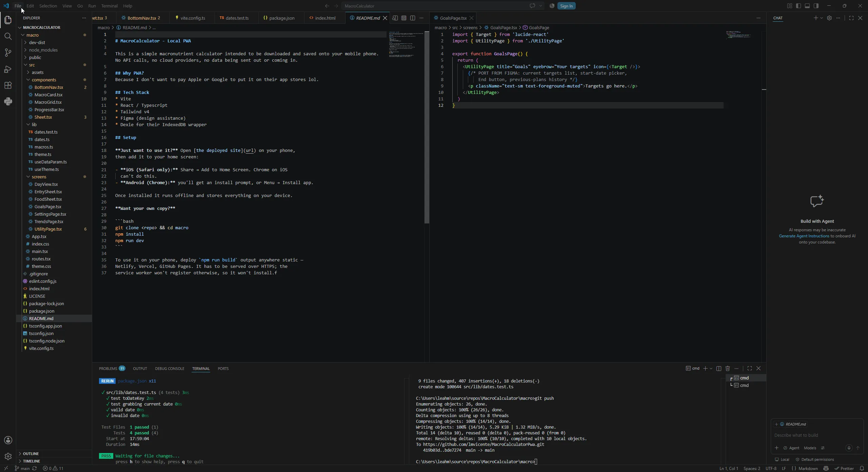Collapse the macro folder
The image size is (868, 472).
point(23,35)
